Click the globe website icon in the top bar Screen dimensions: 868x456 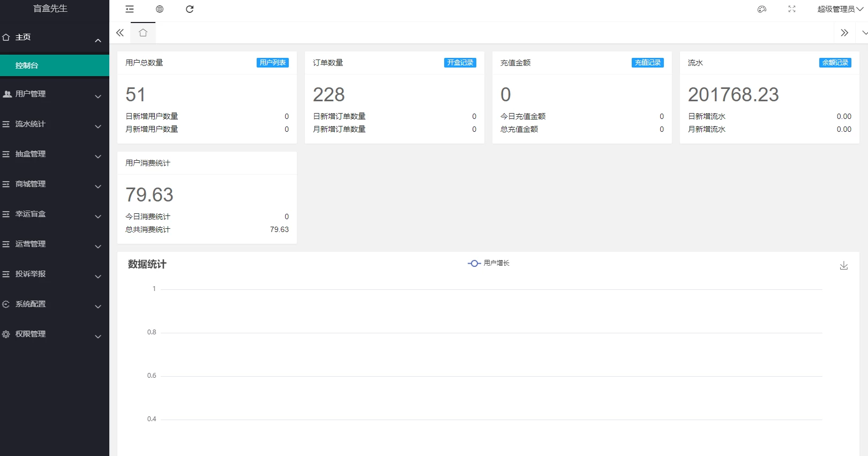pyautogui.click(x=160, y=9)
